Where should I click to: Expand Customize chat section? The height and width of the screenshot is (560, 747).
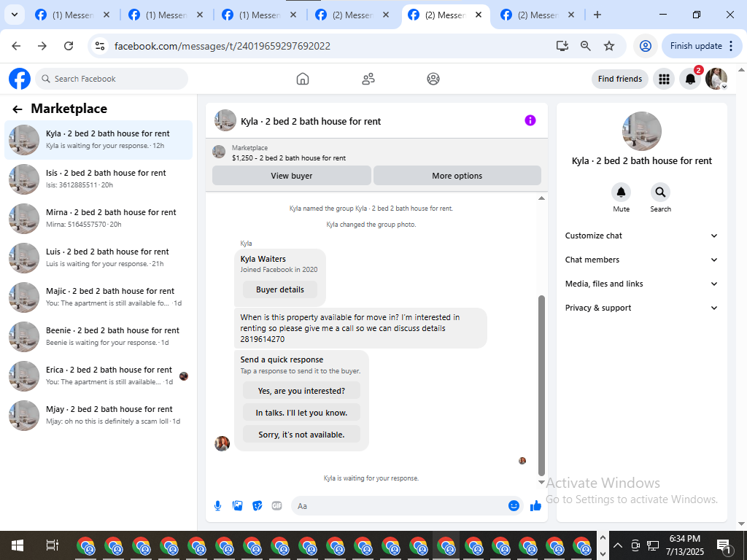click(641, 236)
